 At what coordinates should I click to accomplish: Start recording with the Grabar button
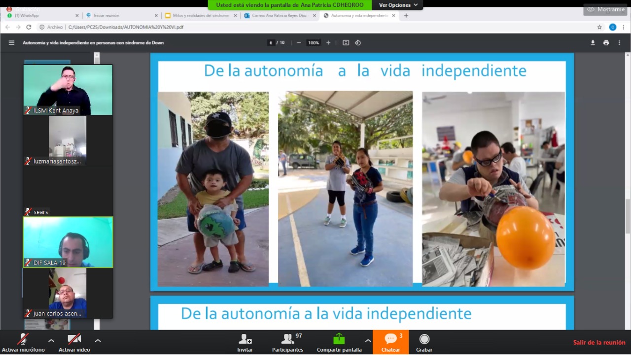point(424,339)
